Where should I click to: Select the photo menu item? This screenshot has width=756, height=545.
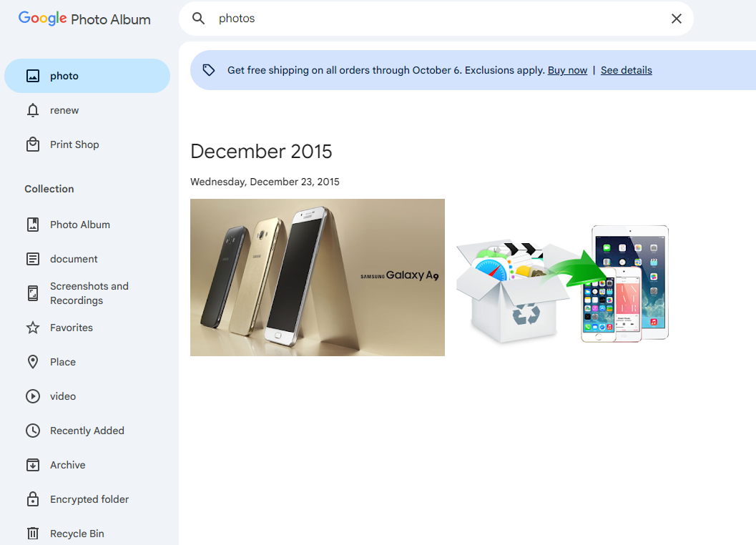point(87,76)
